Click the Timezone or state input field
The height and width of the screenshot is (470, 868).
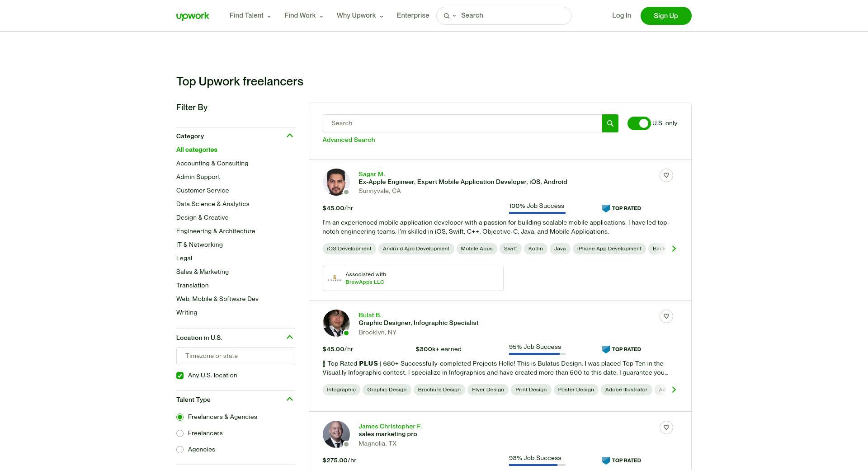coord(236,356)
